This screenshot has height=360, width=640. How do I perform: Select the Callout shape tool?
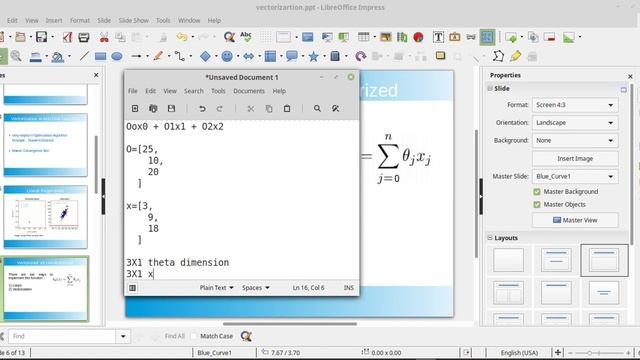(x=291, y=56)
